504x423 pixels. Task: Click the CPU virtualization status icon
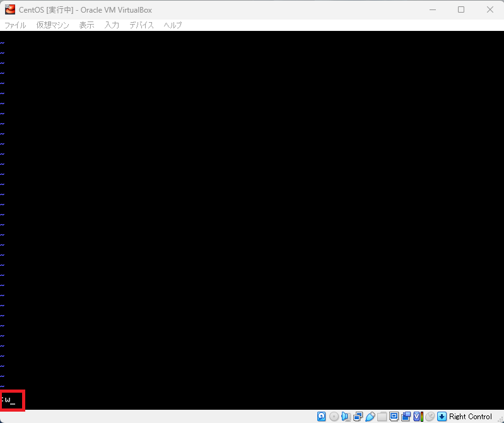click(x=418, y=417)
